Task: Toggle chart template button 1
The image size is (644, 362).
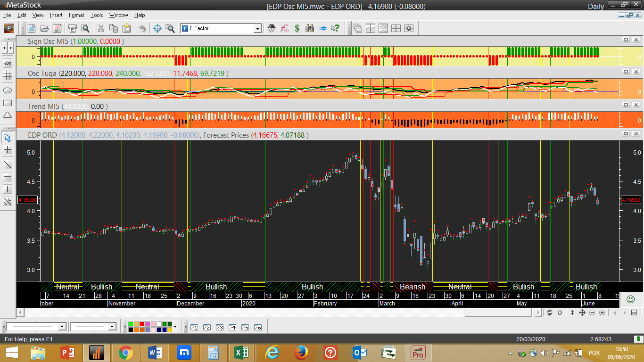Action: click(194, 327)
